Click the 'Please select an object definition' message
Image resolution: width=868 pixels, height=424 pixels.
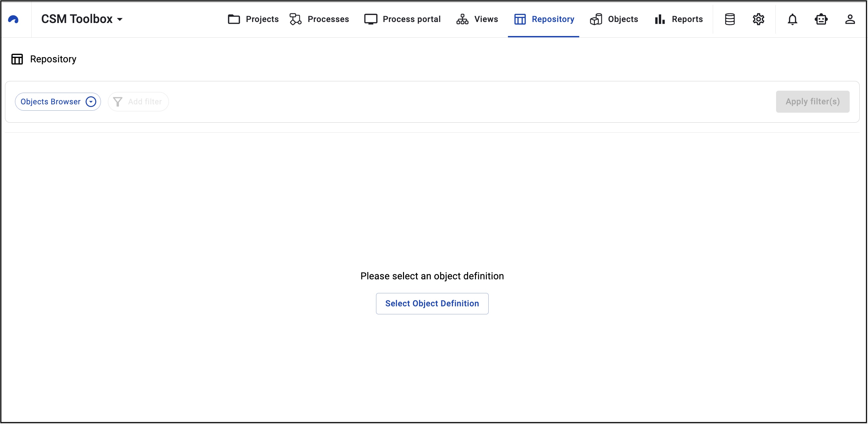432,276
